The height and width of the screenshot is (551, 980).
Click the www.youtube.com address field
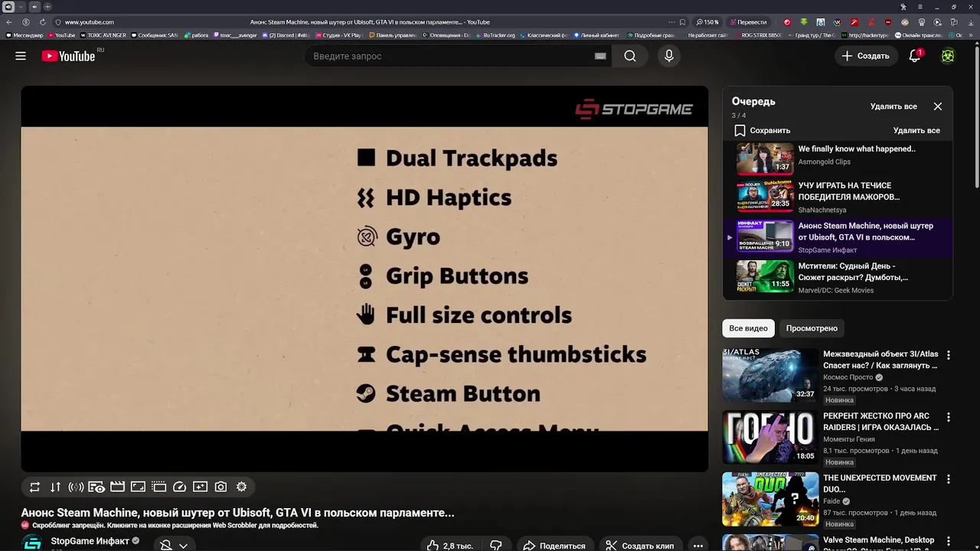click(x=89, y=22)
